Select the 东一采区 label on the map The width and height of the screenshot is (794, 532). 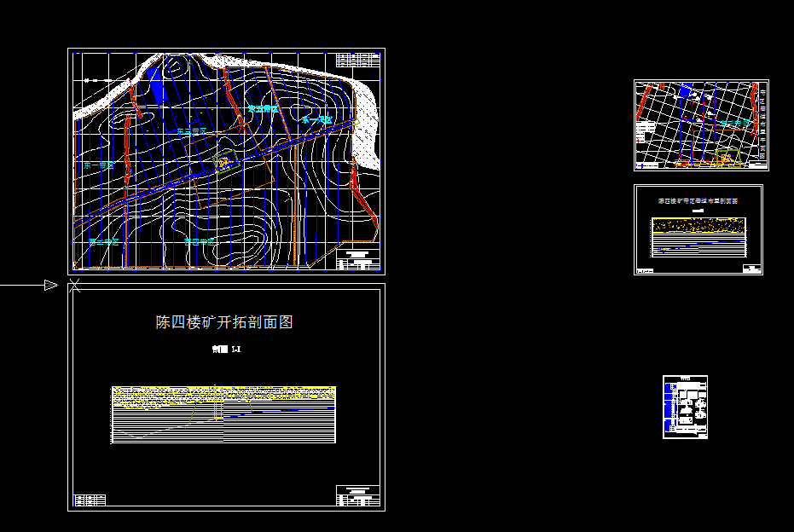318,119
